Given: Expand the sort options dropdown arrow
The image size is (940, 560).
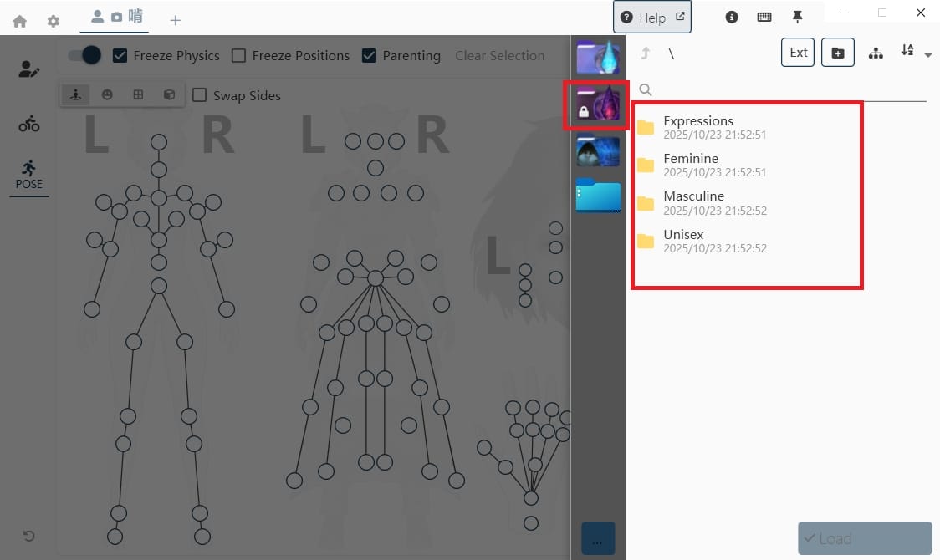Looking at the screenshot, I should click(x=928, y=55).
